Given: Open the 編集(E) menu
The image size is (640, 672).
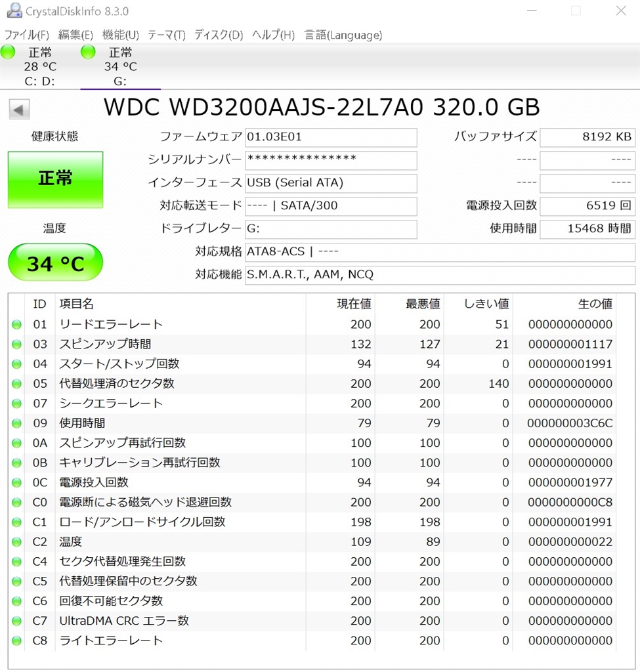Looking at the screenshot, I should 75,35.
